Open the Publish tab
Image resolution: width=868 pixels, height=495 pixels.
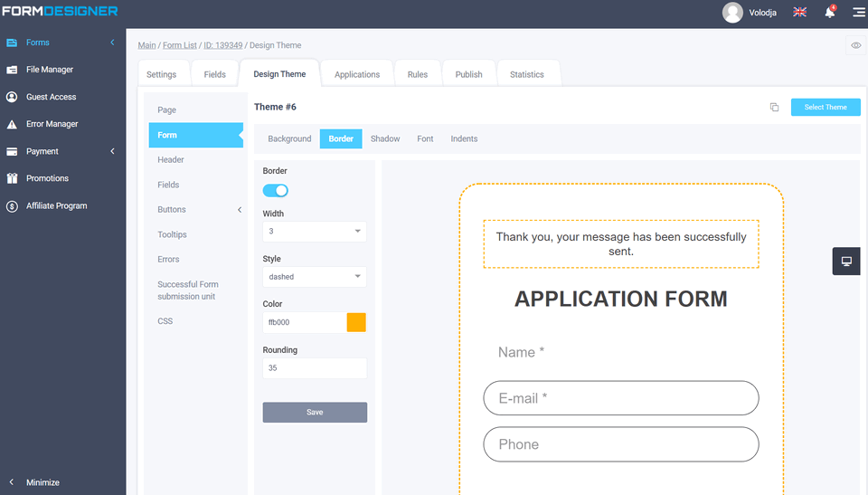[468, 74]
